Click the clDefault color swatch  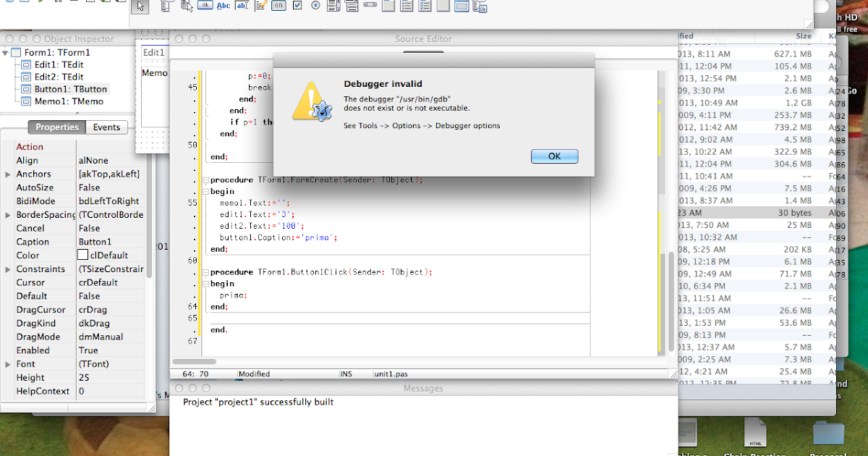pos(83,256)
